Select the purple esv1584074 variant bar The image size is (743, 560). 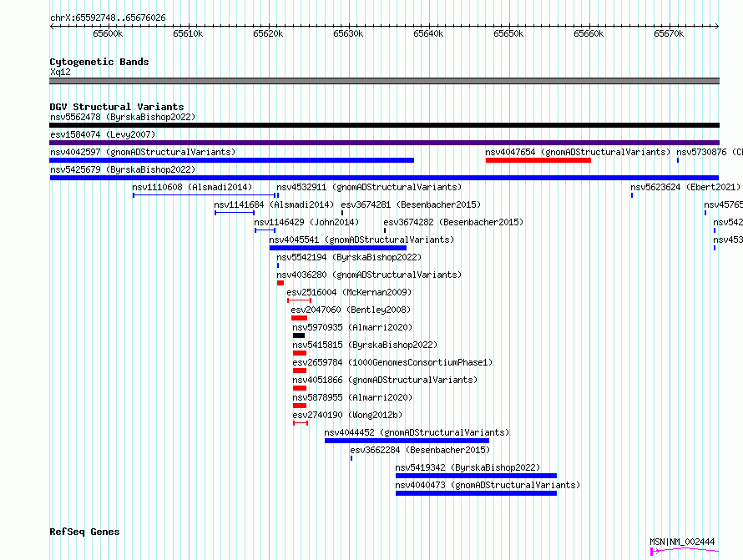pos(384,143)
